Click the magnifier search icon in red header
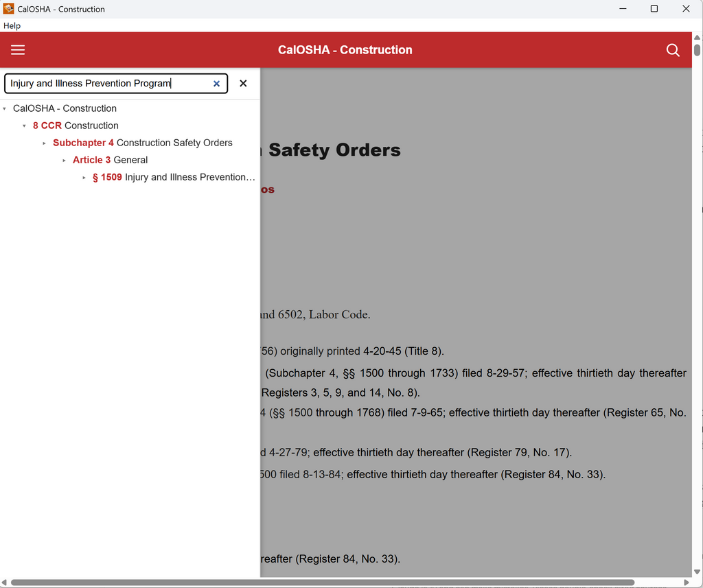Viewport: 703px width, 588px height. pyautogui.click(x=673, y=50)
